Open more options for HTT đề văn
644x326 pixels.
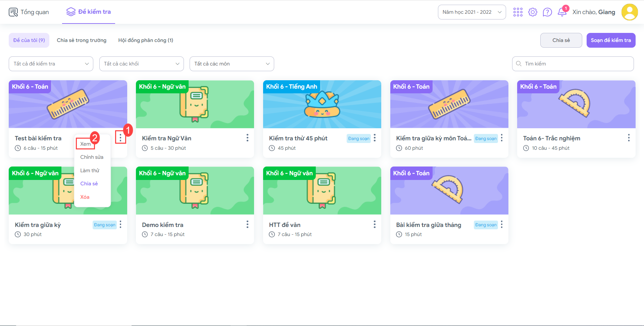tap(375, 224)
